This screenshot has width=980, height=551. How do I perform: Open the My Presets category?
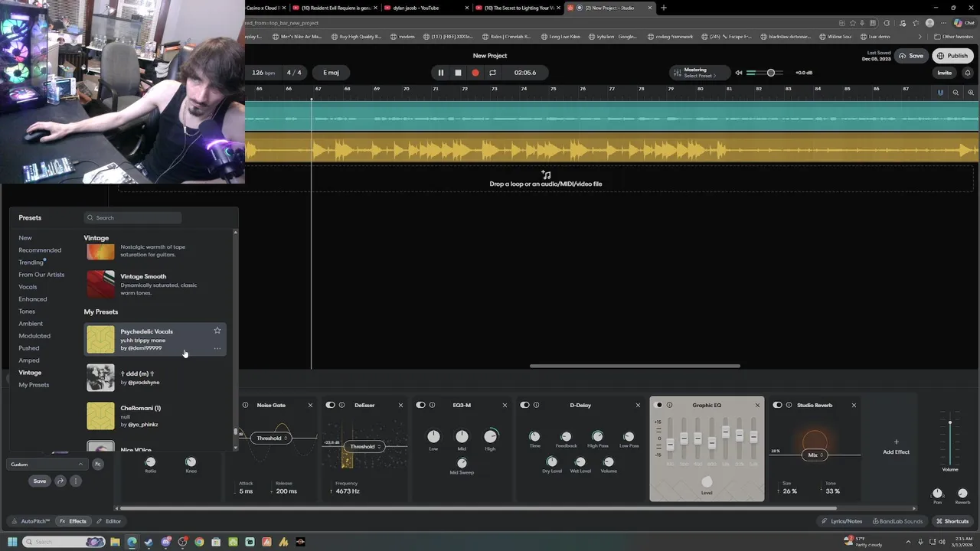(34, 385)
